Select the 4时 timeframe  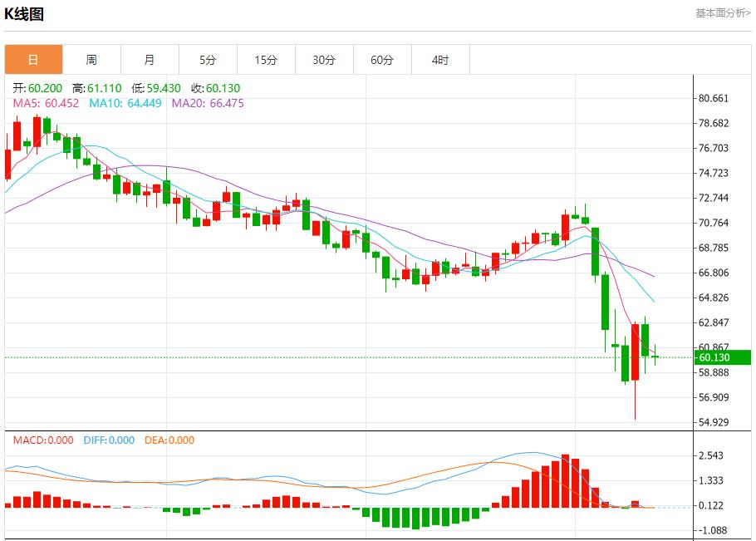(440, 59)
